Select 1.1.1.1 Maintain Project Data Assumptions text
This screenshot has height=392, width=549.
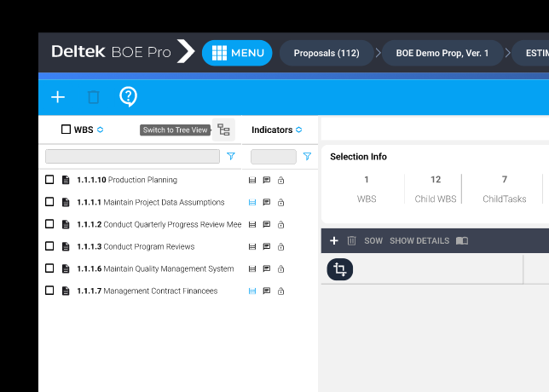[x=151, y=202]
